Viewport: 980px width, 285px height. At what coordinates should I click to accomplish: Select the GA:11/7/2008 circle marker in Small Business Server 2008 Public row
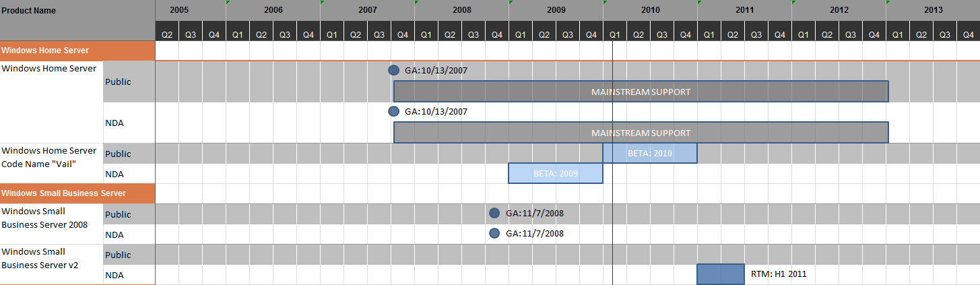point(494,213)
